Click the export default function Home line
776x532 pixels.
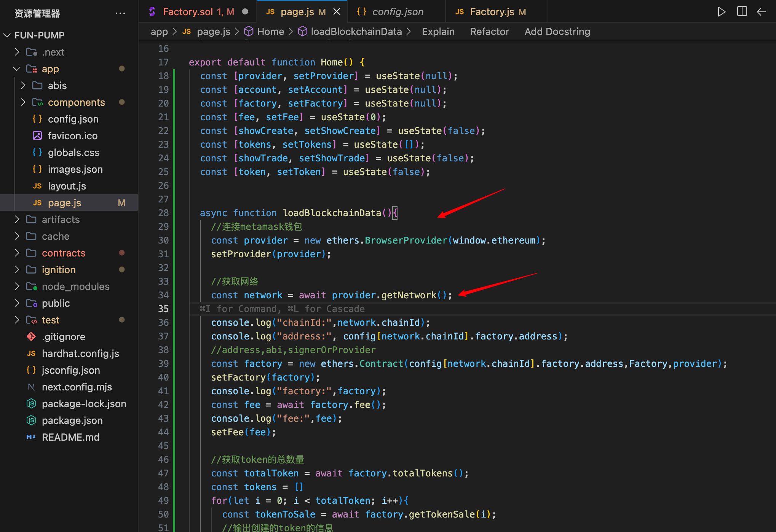pos(277,62)
